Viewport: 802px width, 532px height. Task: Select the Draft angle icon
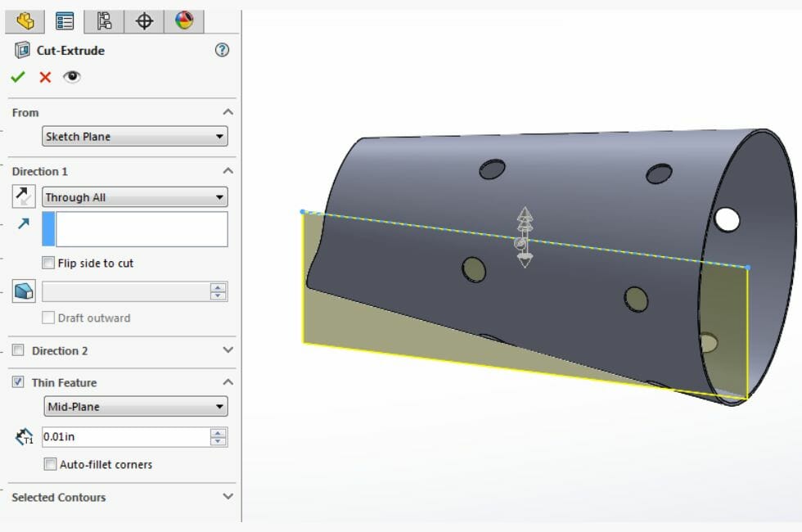(x=22, y=291)
